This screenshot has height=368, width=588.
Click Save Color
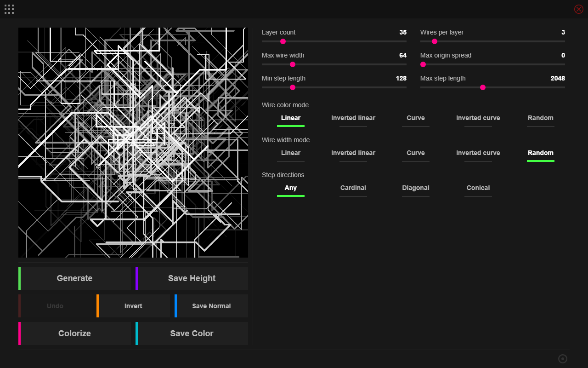click(x=192, y=333)
